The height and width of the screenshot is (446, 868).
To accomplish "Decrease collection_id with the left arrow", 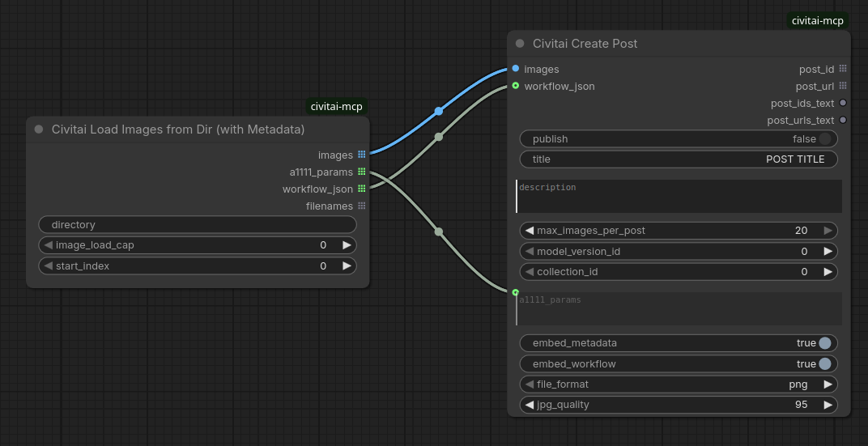I will [530, 272].
